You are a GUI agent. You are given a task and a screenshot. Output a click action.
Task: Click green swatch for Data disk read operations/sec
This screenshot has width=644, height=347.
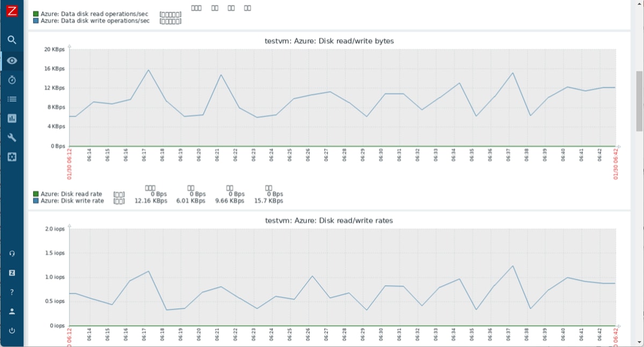click(36, 14)
